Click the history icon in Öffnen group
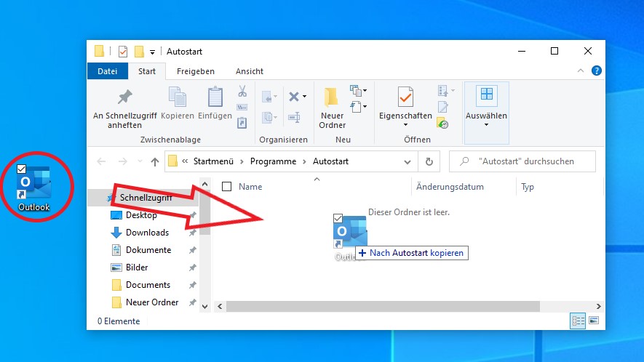Screen dimensions: 644x362 tap(442, 123)
